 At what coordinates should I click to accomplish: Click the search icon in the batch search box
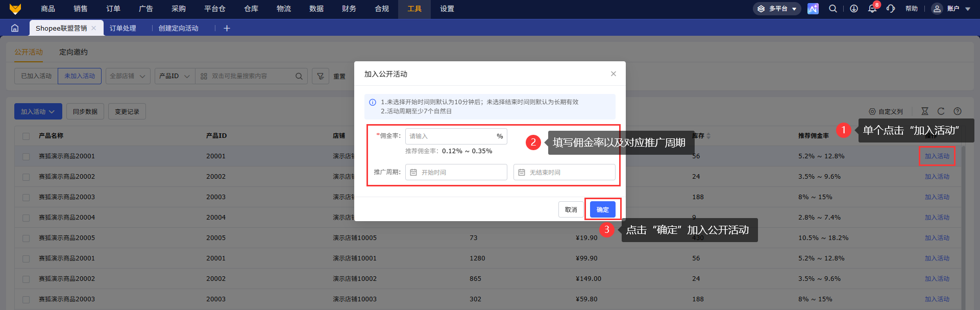pyautogui.click(x=299, y=76)
